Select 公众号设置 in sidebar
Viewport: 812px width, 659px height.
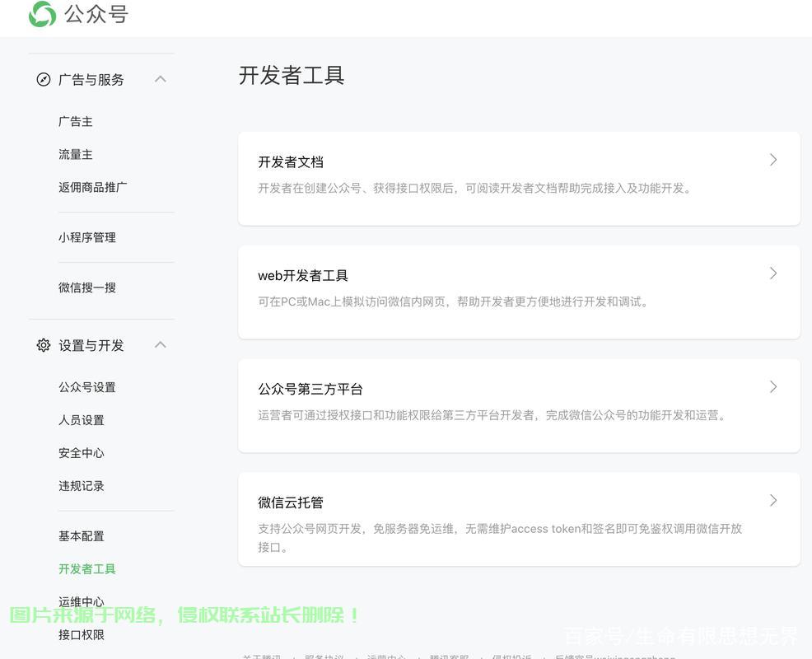click(x=87, y=387)
